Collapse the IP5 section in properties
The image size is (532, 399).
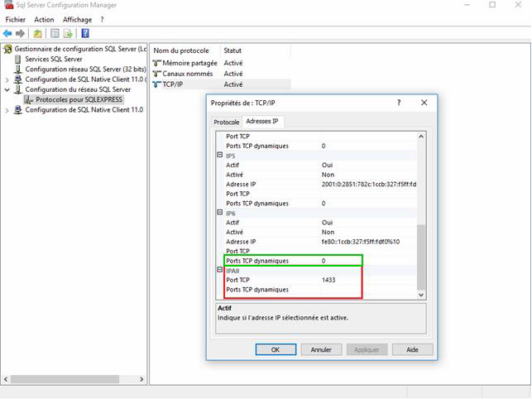(220, 156)
